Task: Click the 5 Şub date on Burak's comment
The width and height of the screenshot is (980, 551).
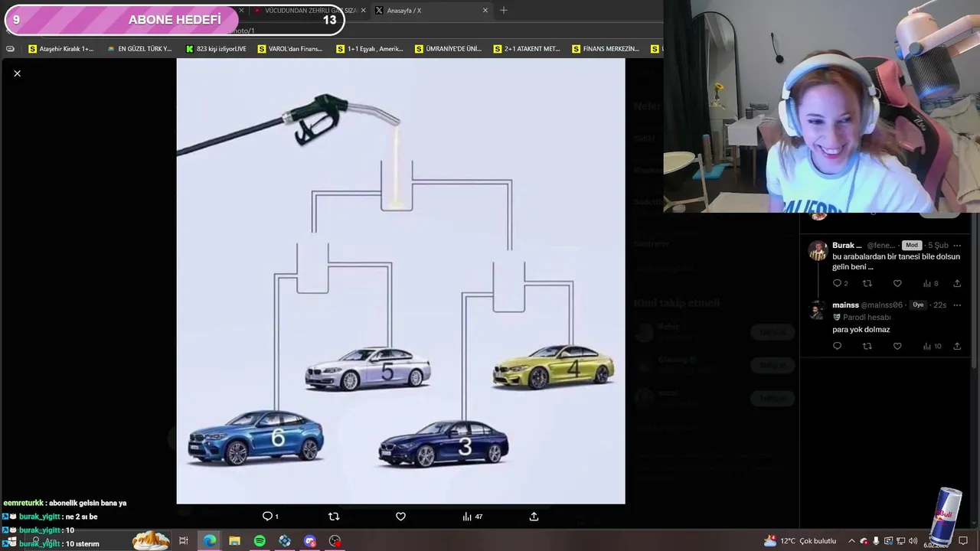Action: click(938, 246)
